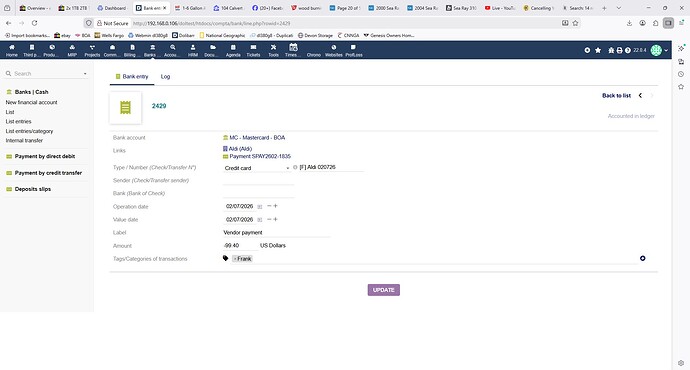The height and width of the screenshot is (370, 690).
Task: Switch to the Log tab
Action: (165, 77)
